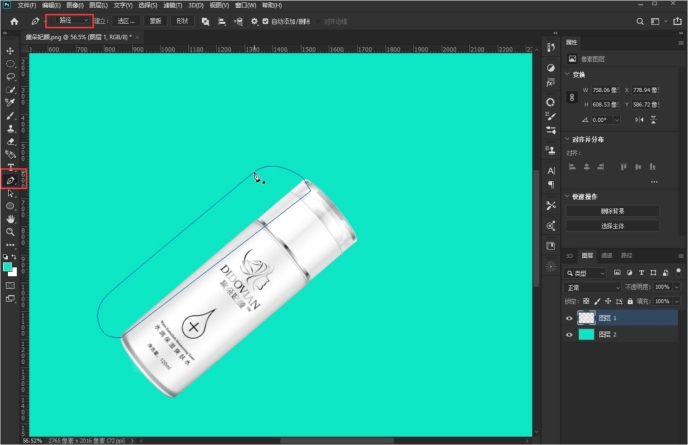Open path arrangement icon in options bar
Image resolution: width=688 pixels, height=445 pixels.
tap(238, 21)
